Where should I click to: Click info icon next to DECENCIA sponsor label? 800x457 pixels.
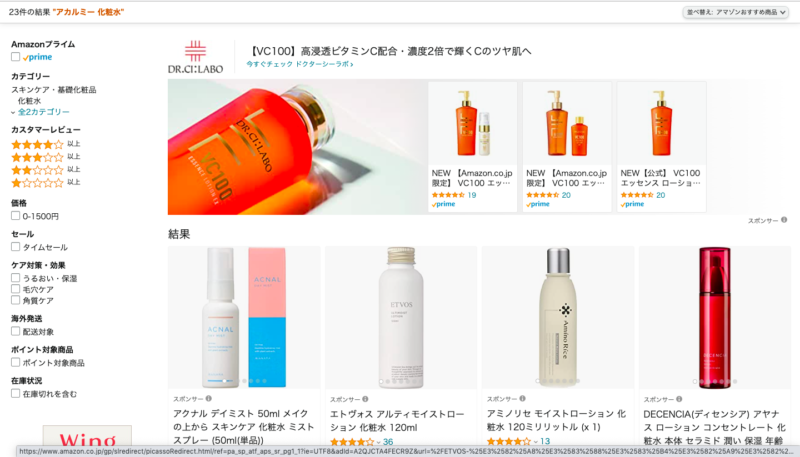679,399
